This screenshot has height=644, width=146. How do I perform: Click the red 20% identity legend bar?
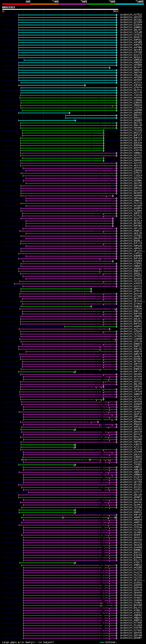[16, 4]
